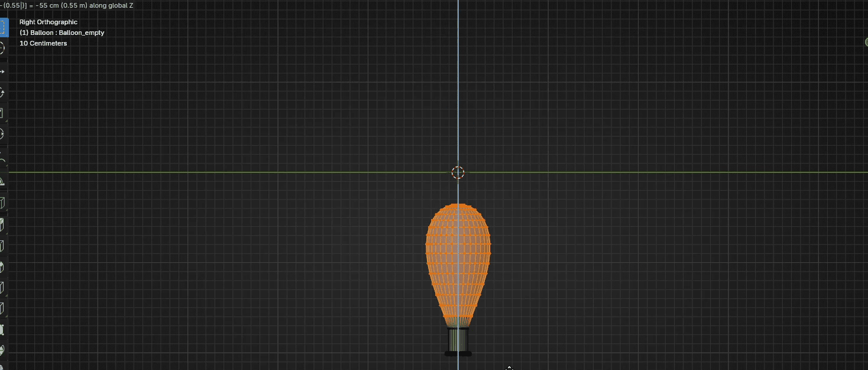Click the green axis gizmo dot
Image resolution: width=868 pixels, height=370 pixels.
pyautogui.click(x=866, y=41)
